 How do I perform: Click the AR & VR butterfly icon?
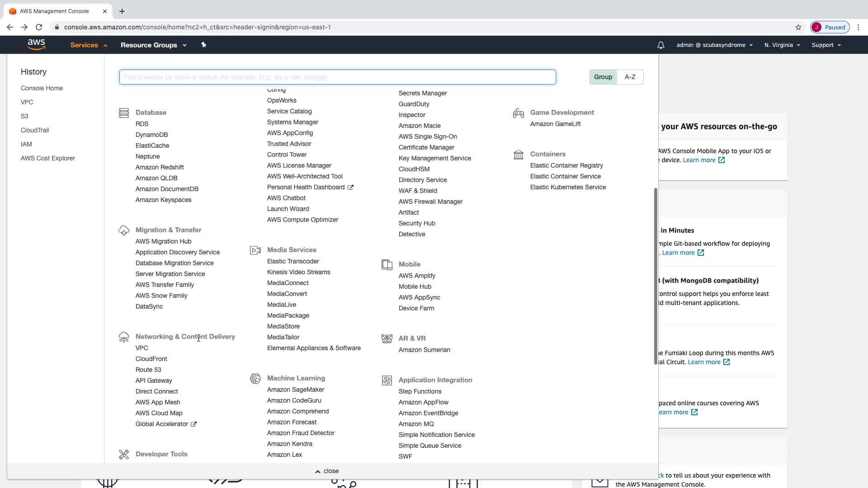387,339
